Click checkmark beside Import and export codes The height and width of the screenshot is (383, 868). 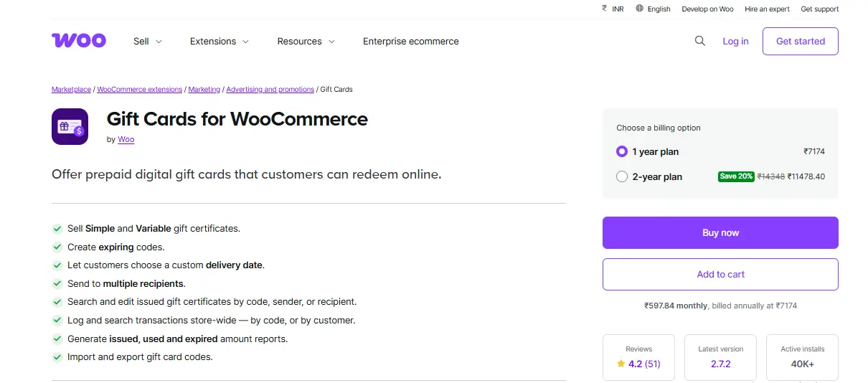pyautogui.click(x=57, y=357)
